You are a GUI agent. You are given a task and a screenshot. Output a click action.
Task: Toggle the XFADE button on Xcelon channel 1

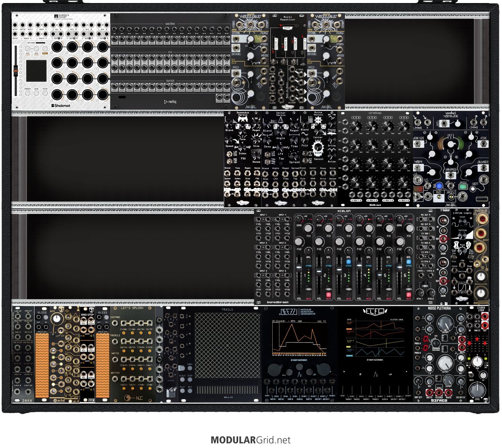click(308, 262)
